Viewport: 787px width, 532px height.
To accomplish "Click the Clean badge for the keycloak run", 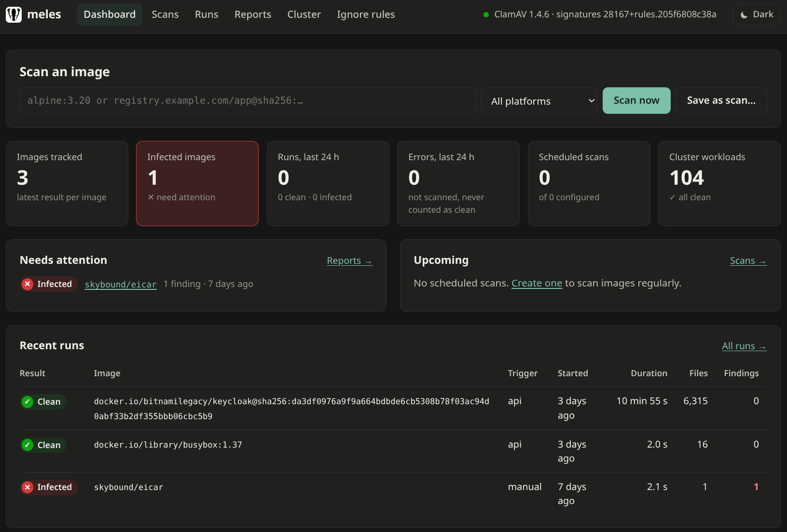I will 43,402.
